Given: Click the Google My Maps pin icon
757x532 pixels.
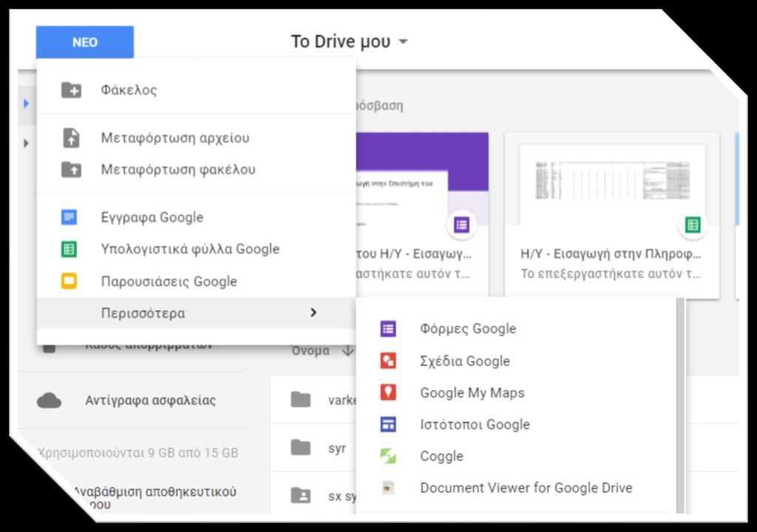Looking at the screenshot, I should (x=388, y=392).
